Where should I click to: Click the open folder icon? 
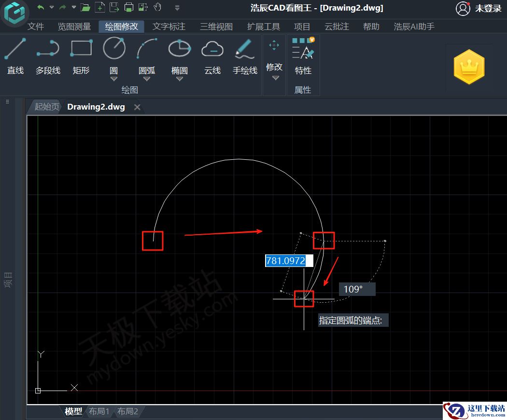coord(85,7)
